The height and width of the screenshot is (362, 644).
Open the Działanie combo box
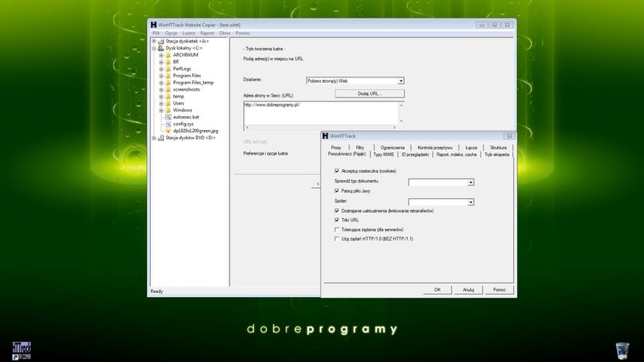point(355,81)
